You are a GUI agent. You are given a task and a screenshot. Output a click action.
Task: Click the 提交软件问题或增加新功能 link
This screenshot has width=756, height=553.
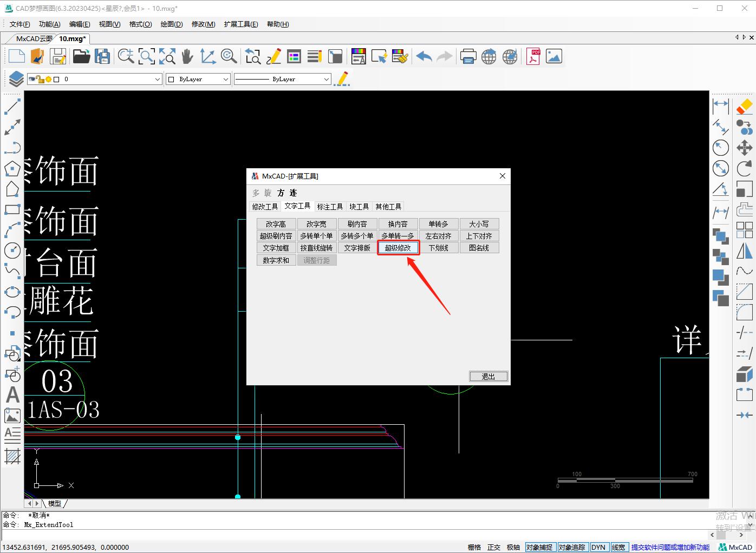click(670, 547)
